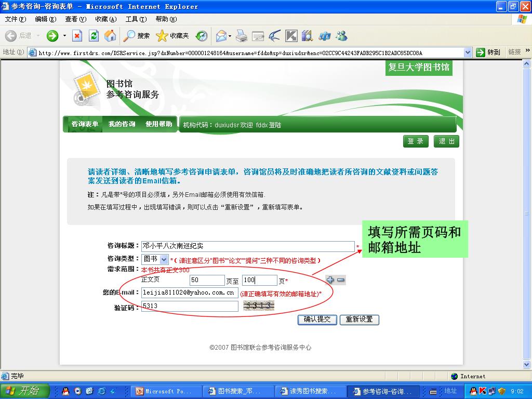The width and height of the screenshot is (532, 399).
Task: Open Favorites (收藏夹) star button
Action: click(172, 36)
